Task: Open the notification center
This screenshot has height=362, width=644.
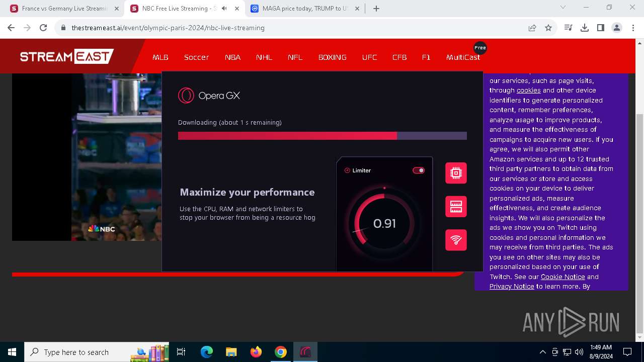Action: (627, 352)
